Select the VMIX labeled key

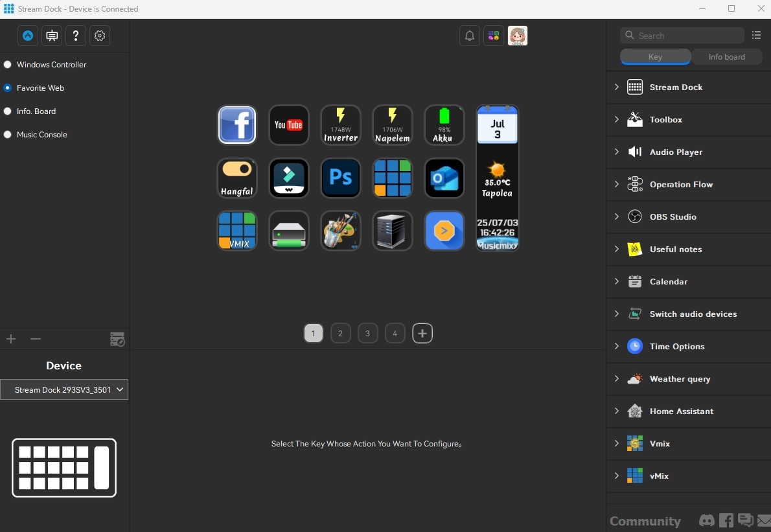[237, 231]
